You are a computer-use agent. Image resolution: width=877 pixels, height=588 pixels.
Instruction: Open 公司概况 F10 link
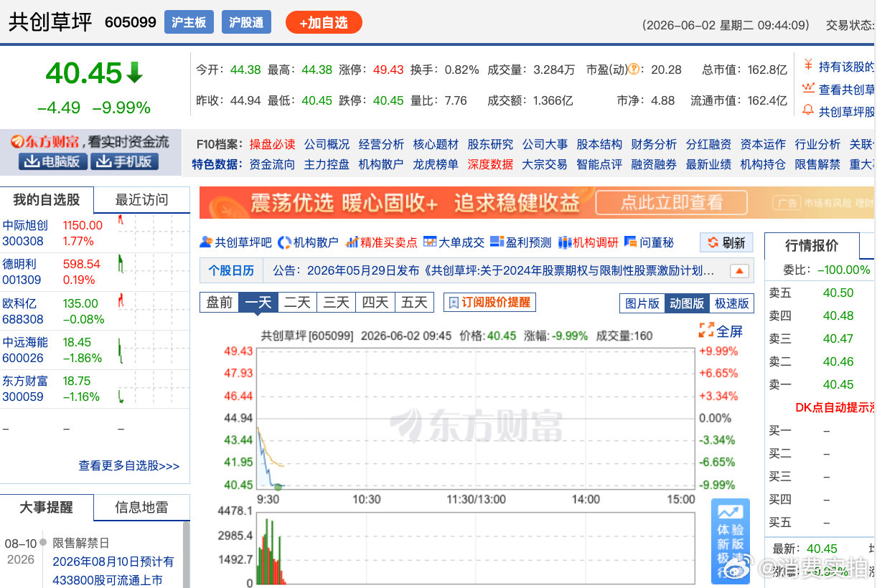[327, 144]
